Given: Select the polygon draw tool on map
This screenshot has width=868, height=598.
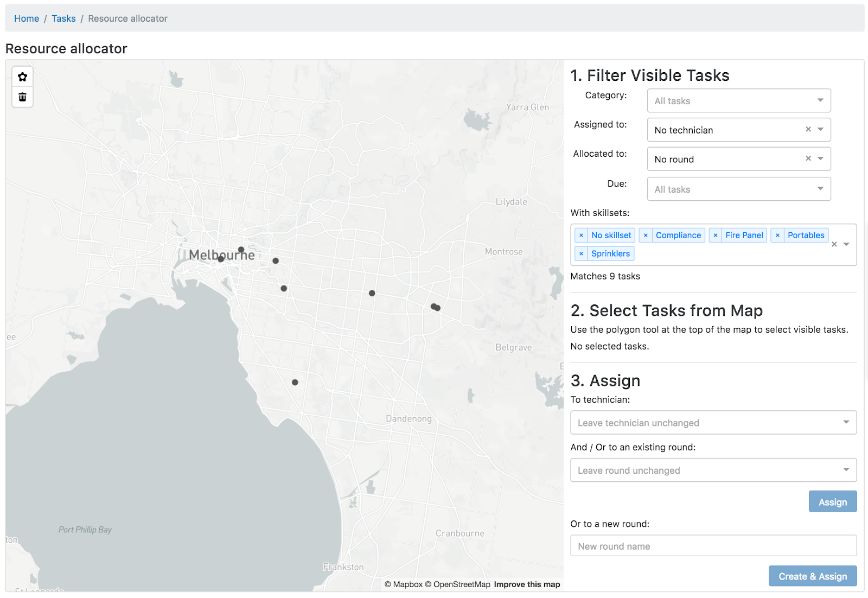Looking at the screenshot, I should point(22,77).
